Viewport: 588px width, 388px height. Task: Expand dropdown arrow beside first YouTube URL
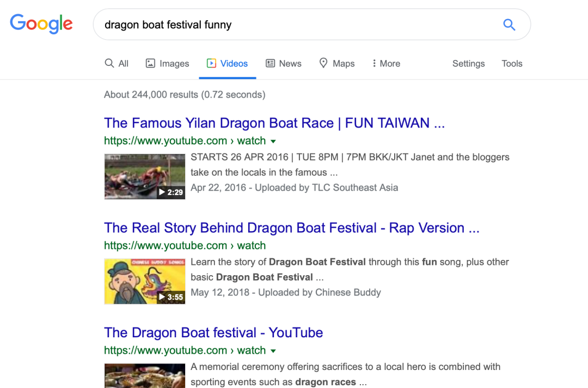[273, 141]
